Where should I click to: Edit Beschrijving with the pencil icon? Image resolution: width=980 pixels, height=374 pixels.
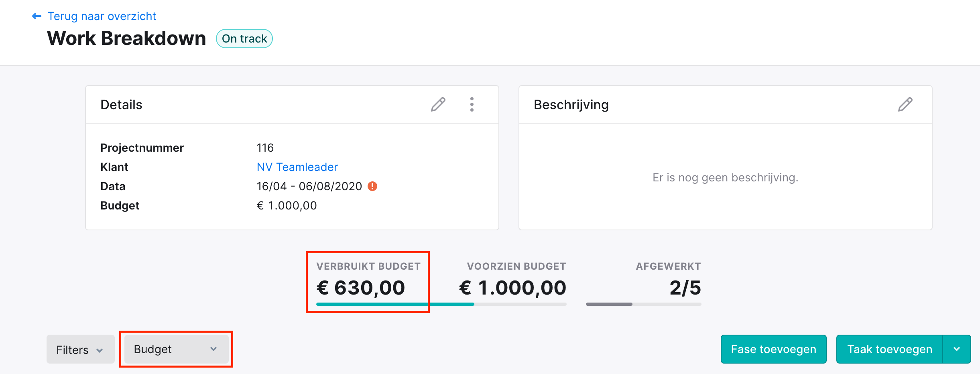tap(905, 104)
